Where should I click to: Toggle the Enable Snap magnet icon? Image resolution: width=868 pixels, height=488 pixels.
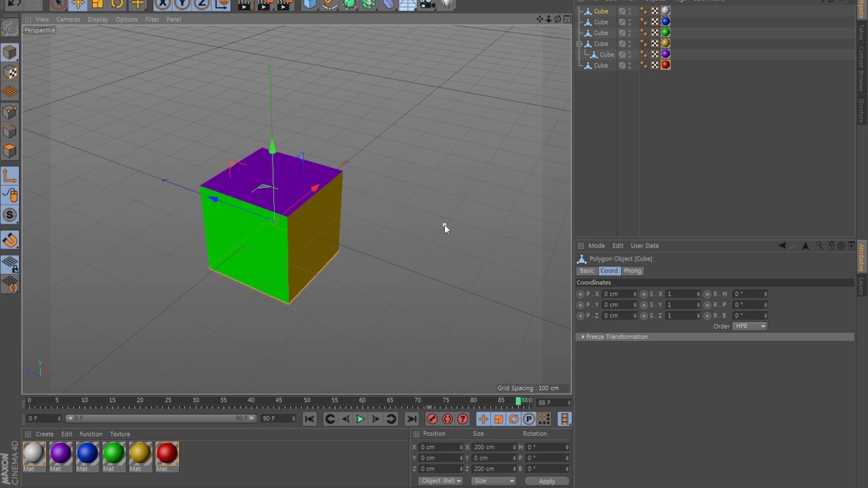(x=9, y=240)
